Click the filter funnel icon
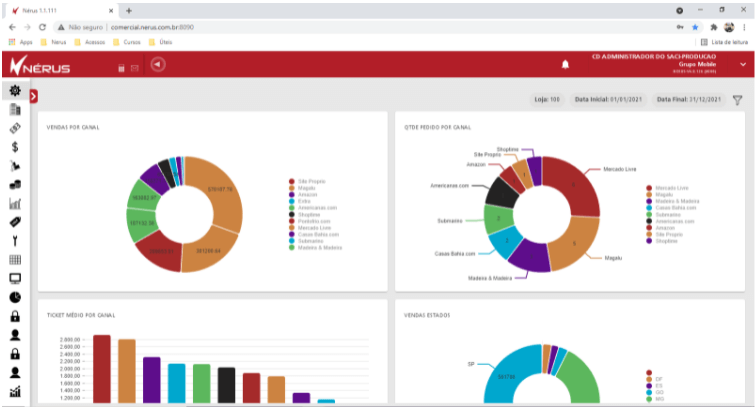 click(737, 100)
